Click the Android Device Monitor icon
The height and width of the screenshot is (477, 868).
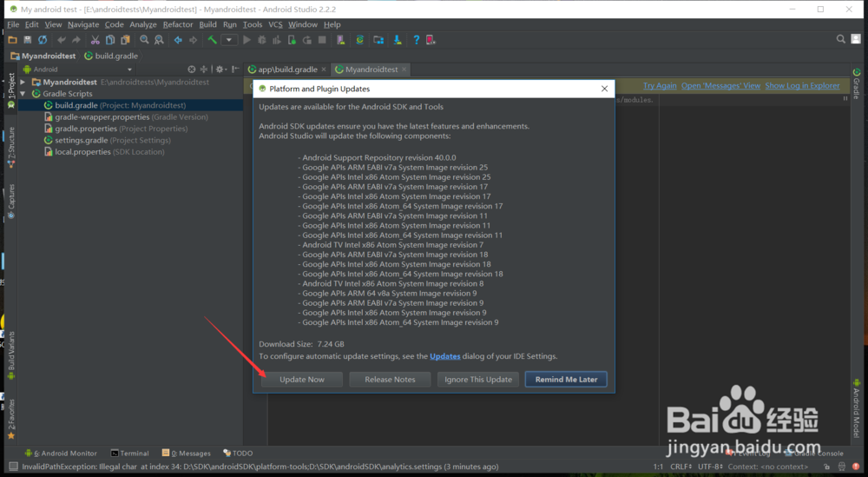coord(431,40)
